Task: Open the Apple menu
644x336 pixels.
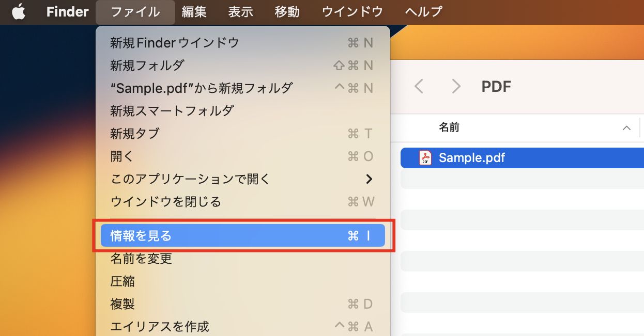Action: [x=19, y=12]
